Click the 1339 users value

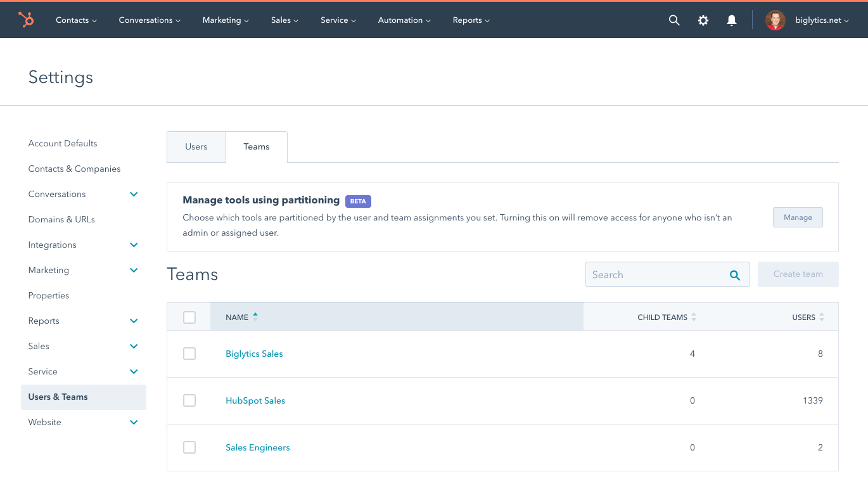[812, 400]
